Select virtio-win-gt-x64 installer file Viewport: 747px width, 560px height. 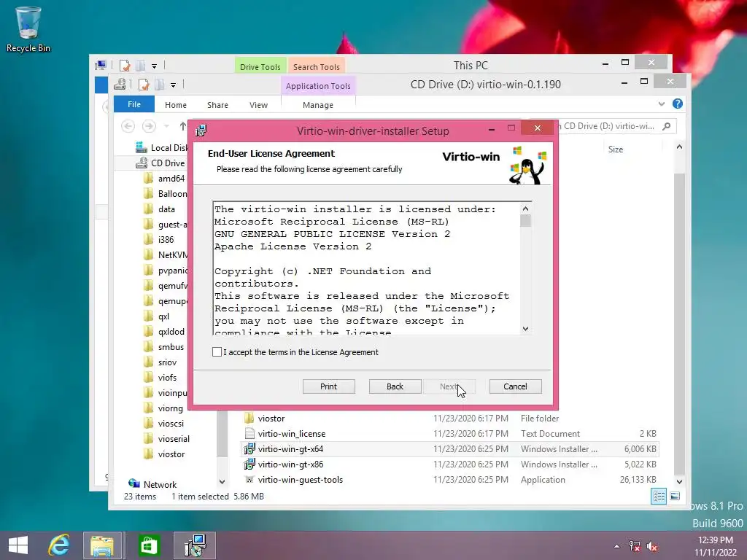coord(449,448)
